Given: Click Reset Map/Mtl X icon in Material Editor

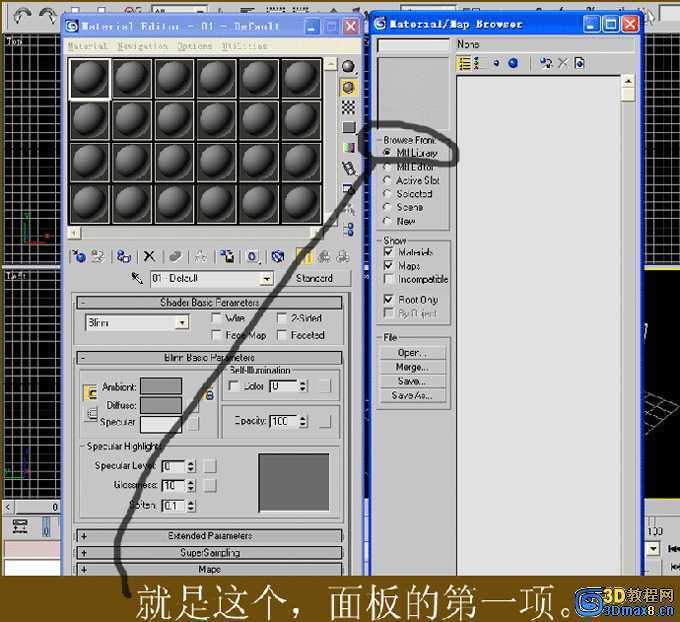Looking at the screenshot, I should click(150, 256).
